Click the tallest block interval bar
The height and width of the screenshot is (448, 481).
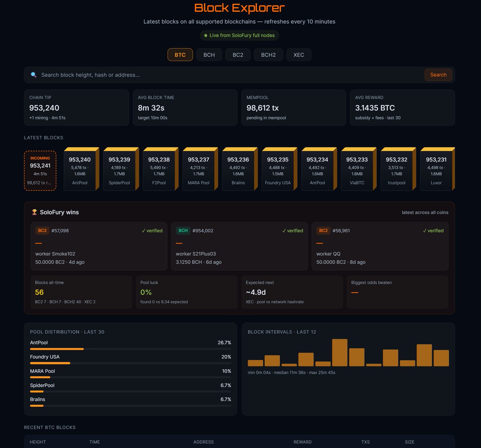340,353
